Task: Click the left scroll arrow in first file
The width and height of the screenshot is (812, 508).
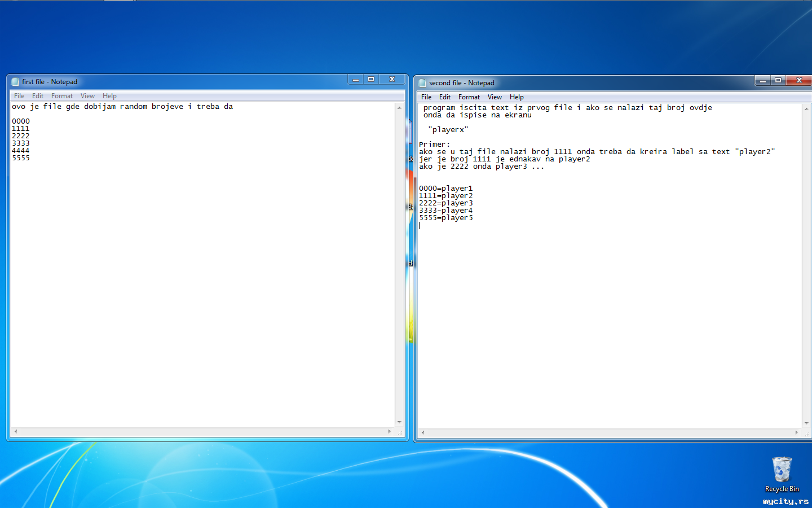Action: (x=15, y=432)
